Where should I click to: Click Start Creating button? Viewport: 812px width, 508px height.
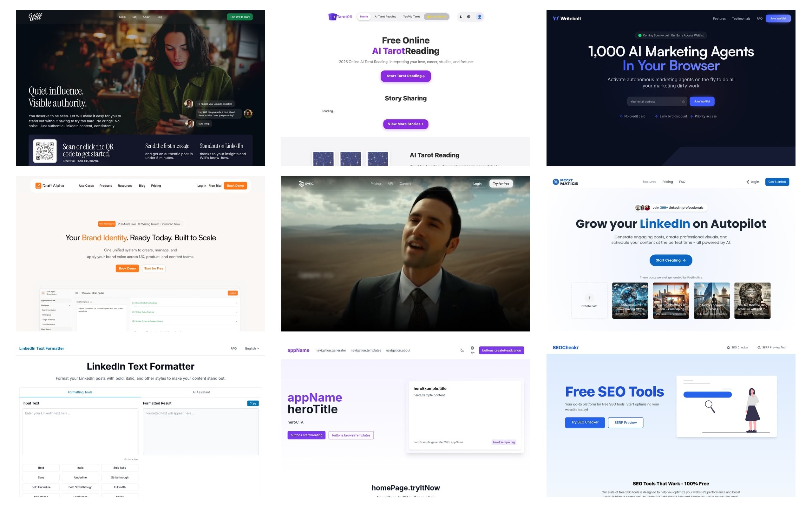(x=671, y=260)
